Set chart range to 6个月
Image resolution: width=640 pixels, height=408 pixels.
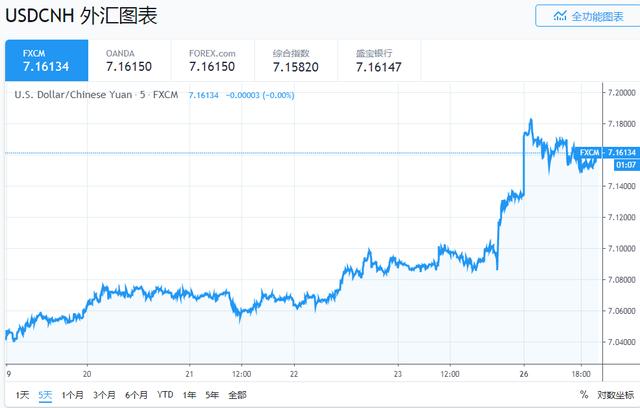click(136, 395)
